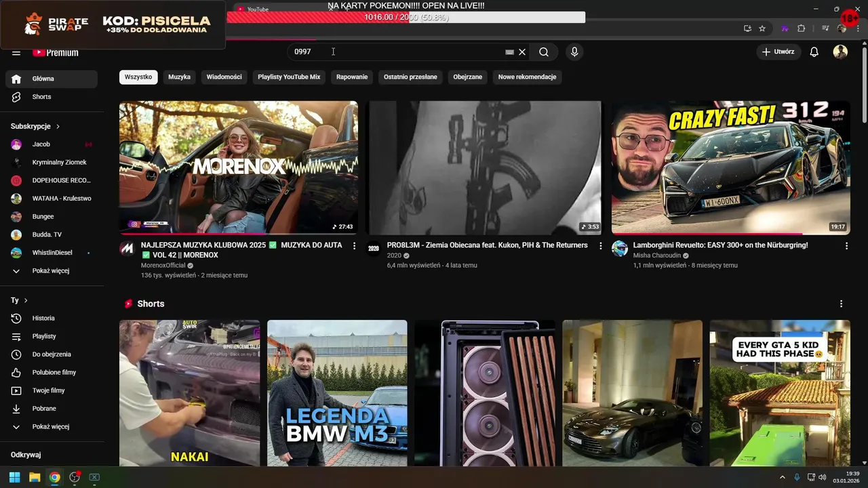Screen dimensions: 868x488
Task: Open OBS Studio on taskbar
Action: coord(75,477)
